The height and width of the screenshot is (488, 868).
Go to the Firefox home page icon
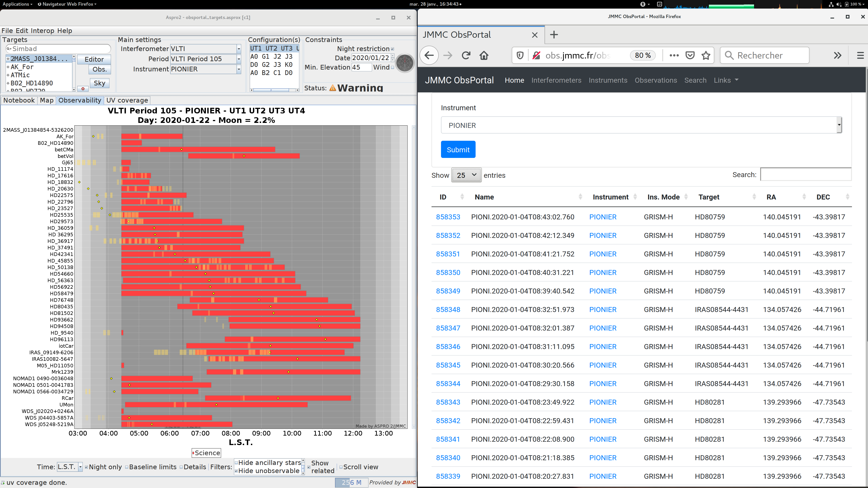[484, 55]
